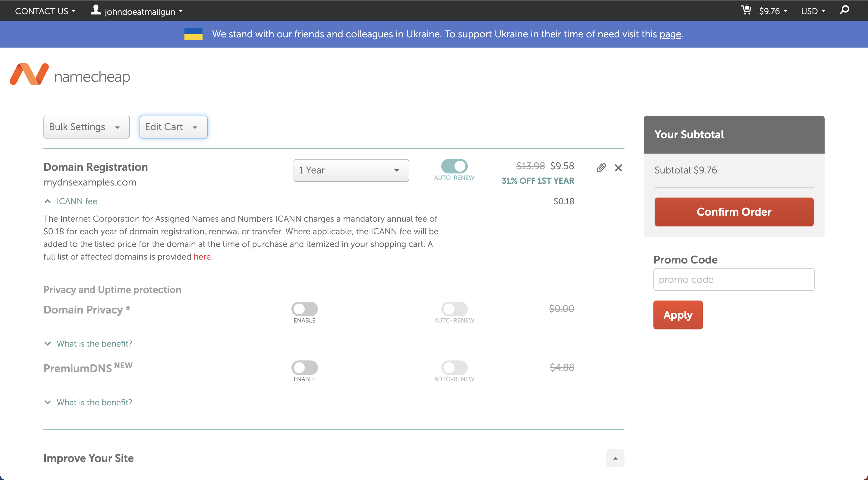Screen dimensions: 868x480
Task: Open the USD currency menu
Action: [813, 11]
